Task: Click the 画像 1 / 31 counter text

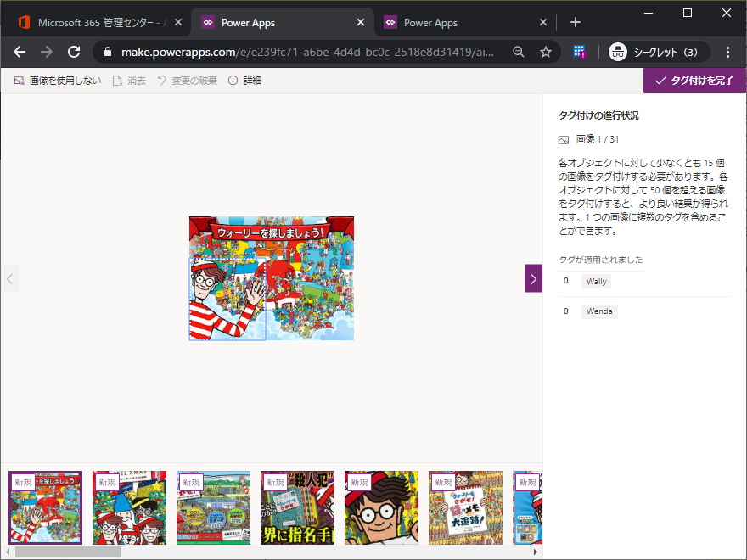Action: click(598, 139)
